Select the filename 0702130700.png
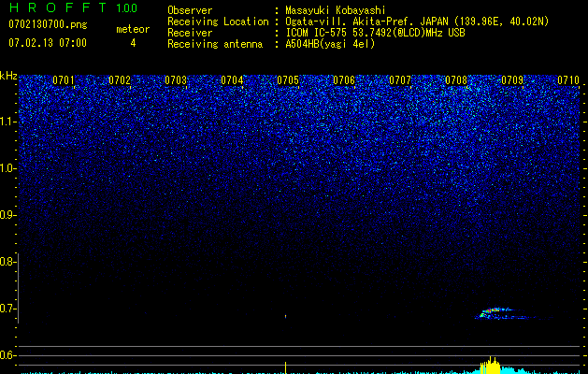Image resolution: width=588 pixels, height=374 pixels. 48,24
